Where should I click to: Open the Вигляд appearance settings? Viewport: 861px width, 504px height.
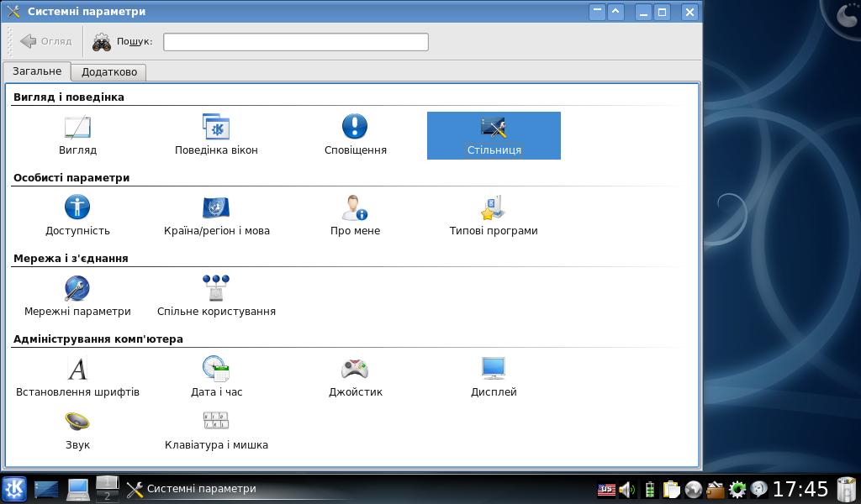tap(77, 135)
